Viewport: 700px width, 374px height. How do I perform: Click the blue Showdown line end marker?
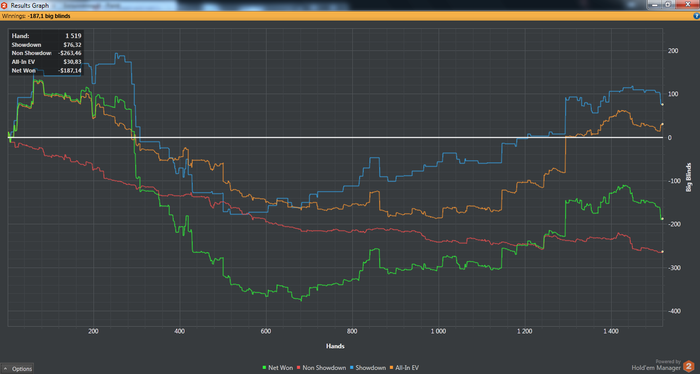pos(662,104)
